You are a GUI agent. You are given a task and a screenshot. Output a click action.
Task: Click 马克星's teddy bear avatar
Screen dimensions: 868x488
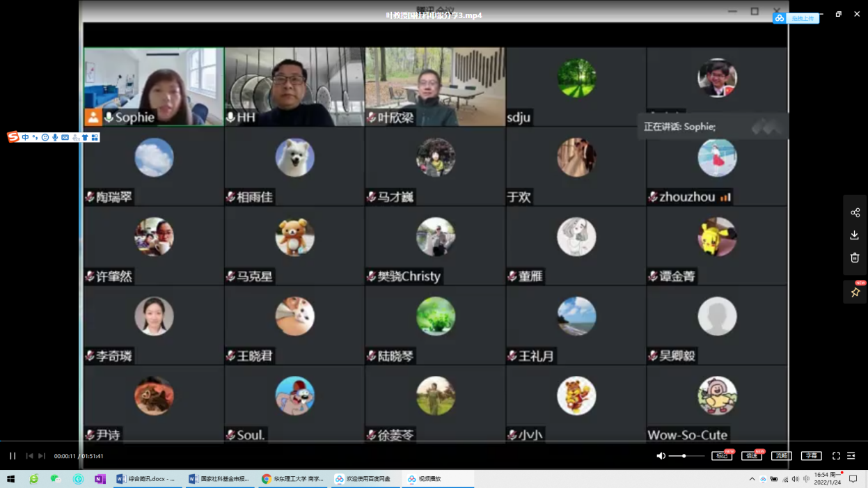(x=294, y=237)
